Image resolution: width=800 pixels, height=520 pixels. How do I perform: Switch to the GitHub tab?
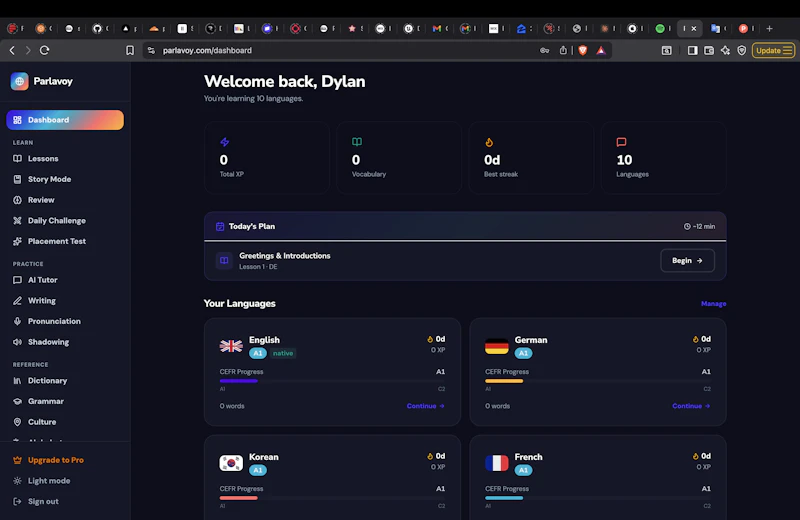point(97,29)
